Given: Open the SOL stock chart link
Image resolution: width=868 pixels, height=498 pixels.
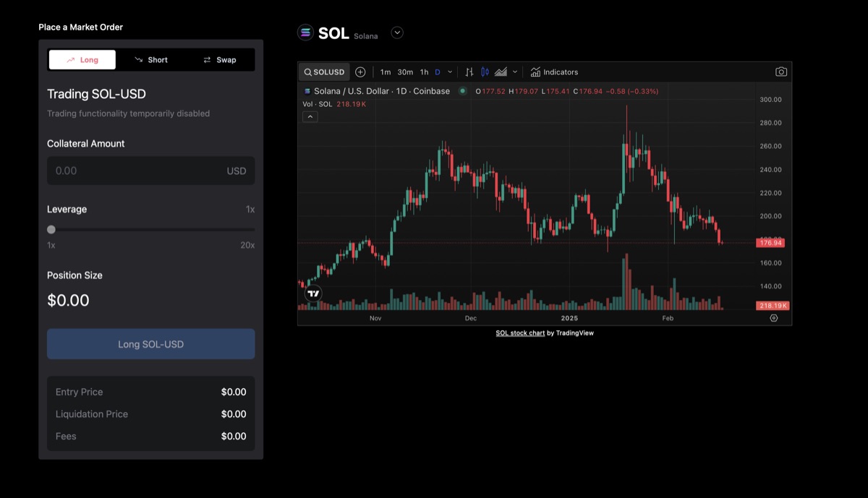Looking at the screenshot, I should tap(520, 333).
